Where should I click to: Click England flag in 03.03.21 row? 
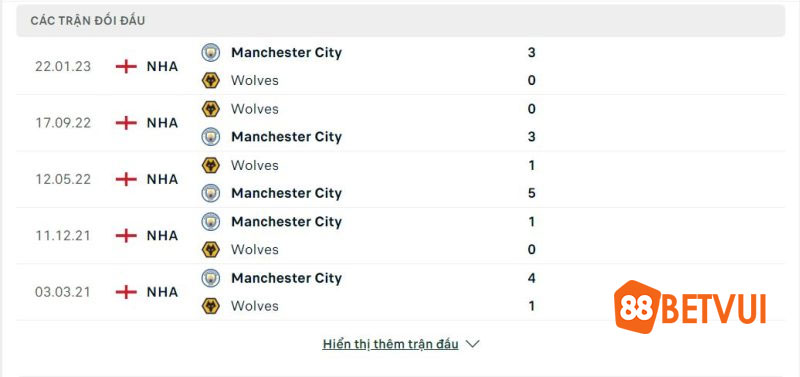126,292
